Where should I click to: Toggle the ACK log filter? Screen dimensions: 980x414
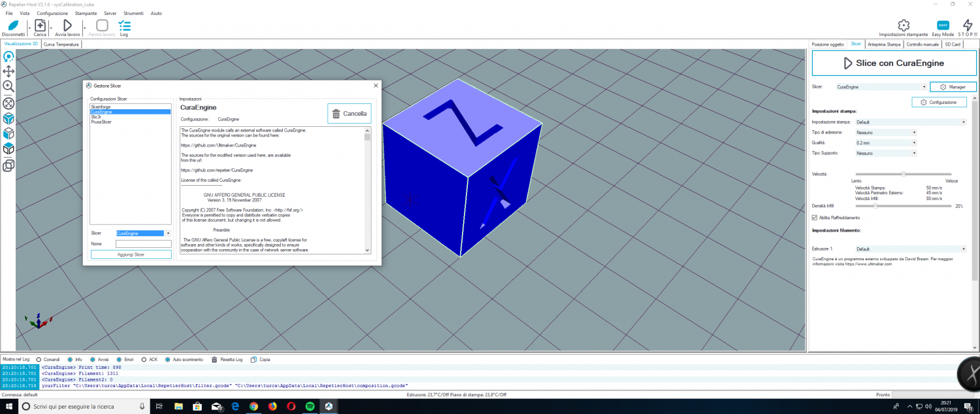pos(144,360)
